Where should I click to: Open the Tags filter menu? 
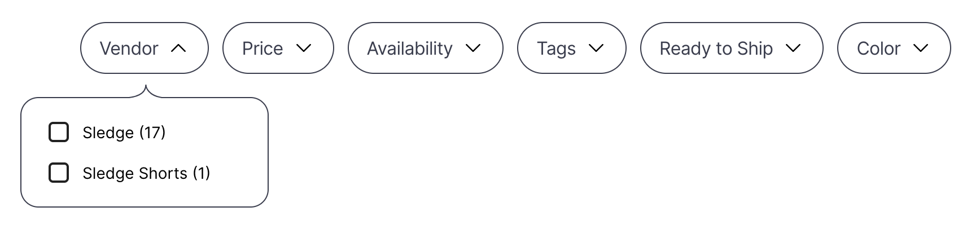[571, 49]
